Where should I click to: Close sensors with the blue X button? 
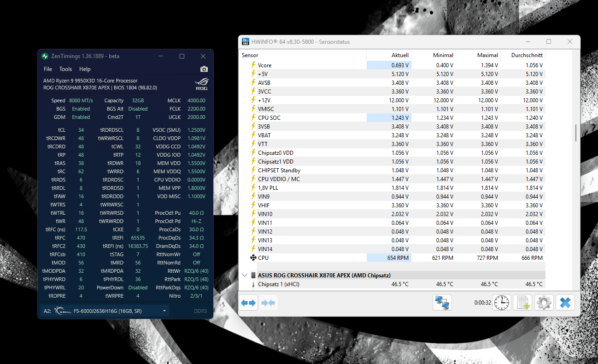tap(565, 303)
